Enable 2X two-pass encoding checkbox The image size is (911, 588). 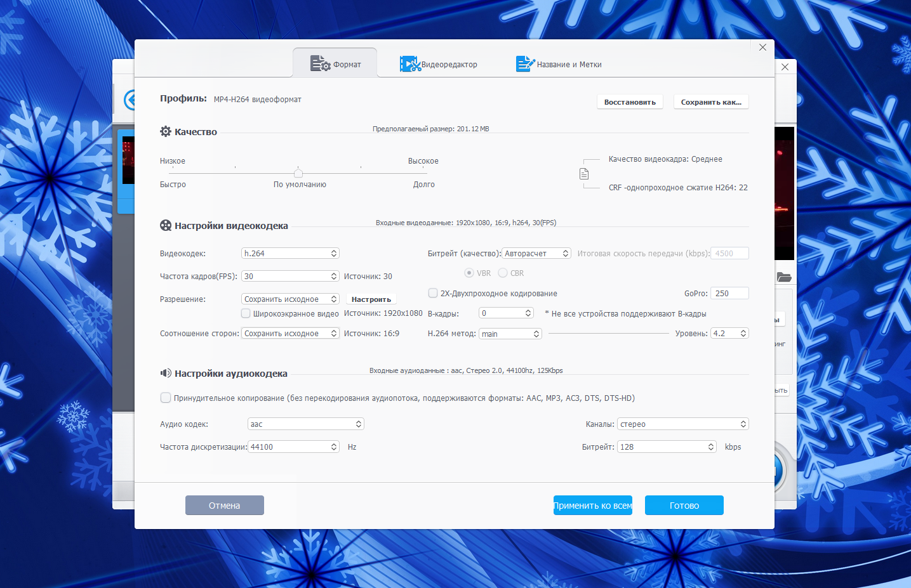[433, 293]
